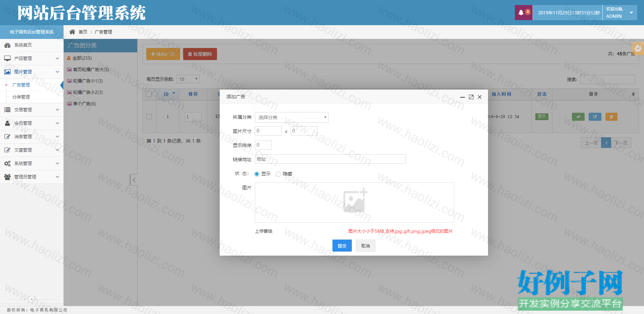Screen dimensions: 644x314
Task: Click the orange delete action in row 1
Action: coord(611,117)
